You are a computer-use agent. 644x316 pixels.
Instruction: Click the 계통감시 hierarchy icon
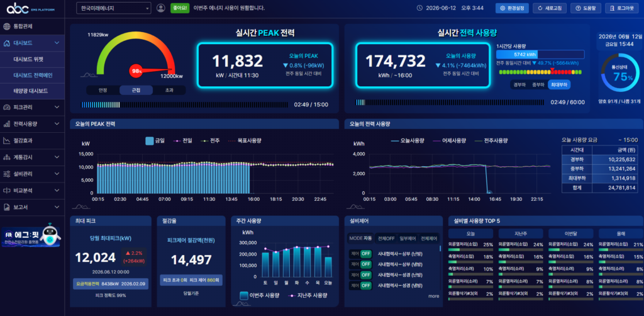tap(6, 157)
